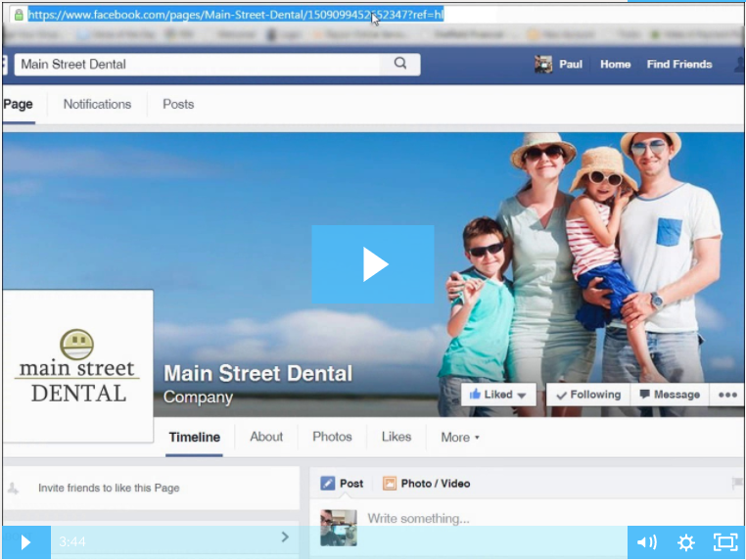
Task: Click the flag icon at composer's edge
Action: point(737,484)
